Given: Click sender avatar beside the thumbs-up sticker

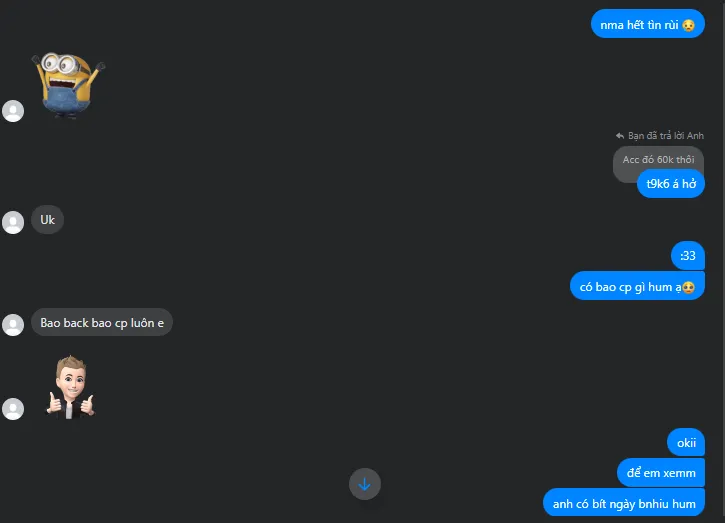Looking at the screenshot, I should click(13, 409).
